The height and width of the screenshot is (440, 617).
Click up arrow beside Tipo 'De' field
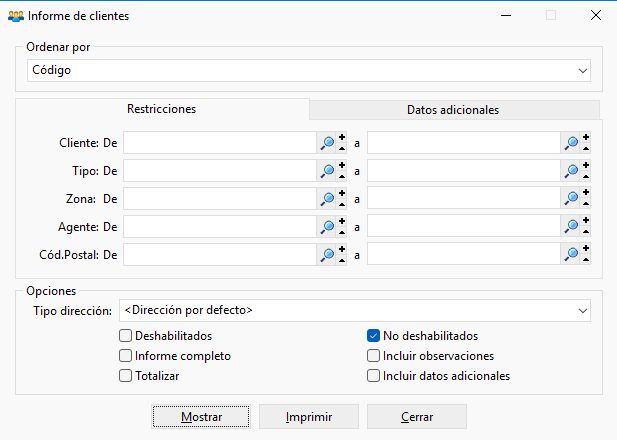(x=342, y=177)
